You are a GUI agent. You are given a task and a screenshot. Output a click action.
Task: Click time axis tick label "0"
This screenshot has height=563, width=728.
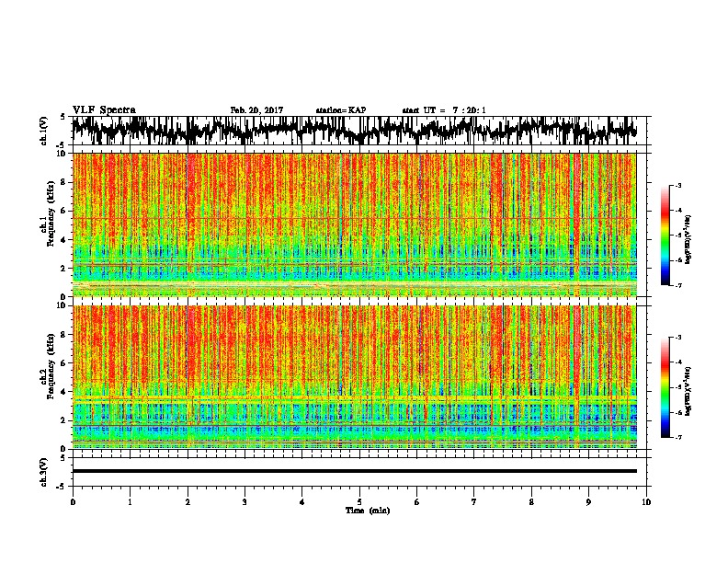(x=73, y=501)
